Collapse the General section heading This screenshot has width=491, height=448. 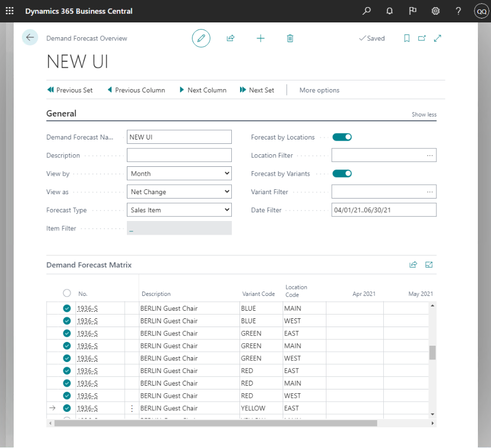tap(61, 113)
